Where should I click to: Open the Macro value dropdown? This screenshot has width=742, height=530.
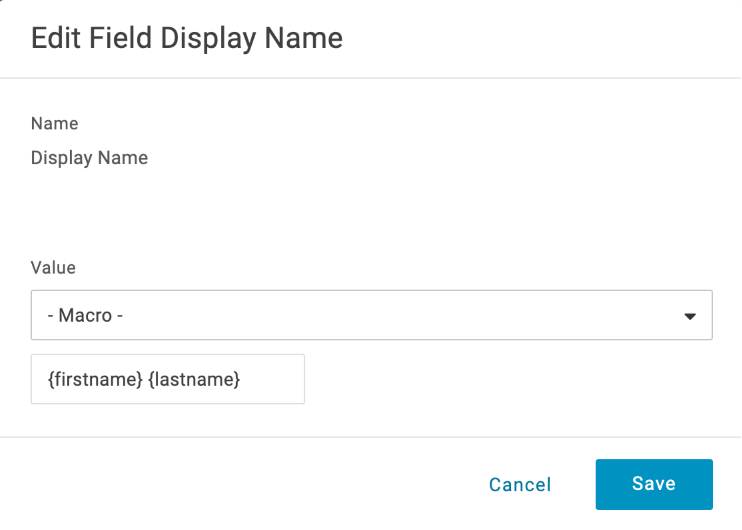[x=371, y=316]
